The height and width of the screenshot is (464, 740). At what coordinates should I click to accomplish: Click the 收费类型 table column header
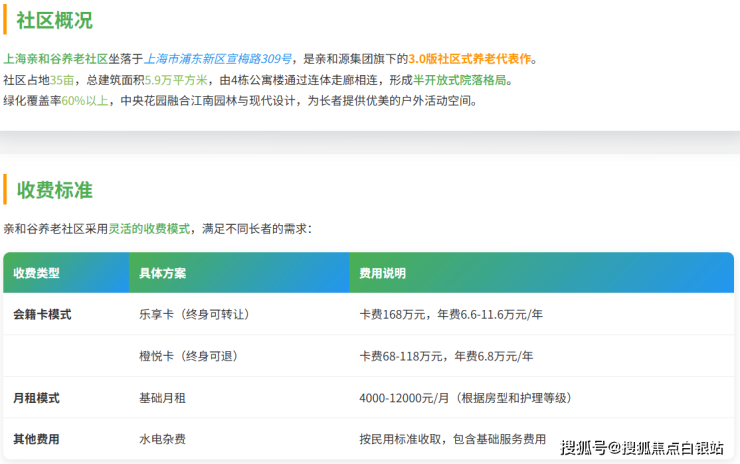coord(37,273)
